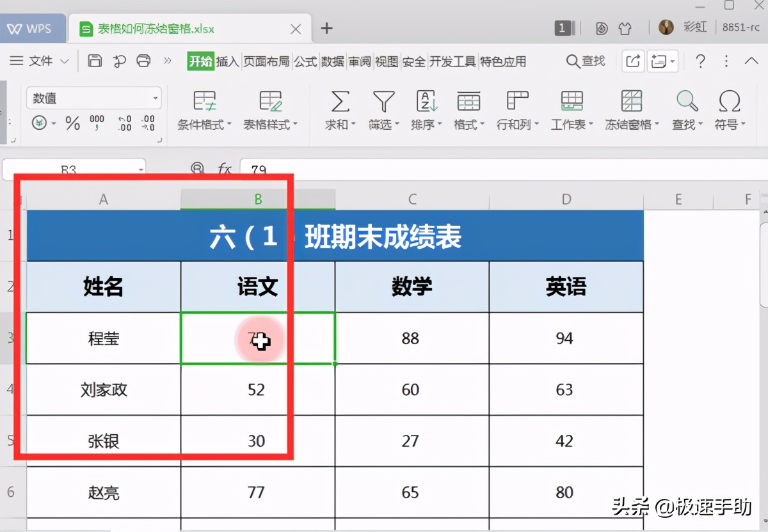Apply currency format with the yen icon
This screenshot has width=768, height=532.
[x=40, y=123]
